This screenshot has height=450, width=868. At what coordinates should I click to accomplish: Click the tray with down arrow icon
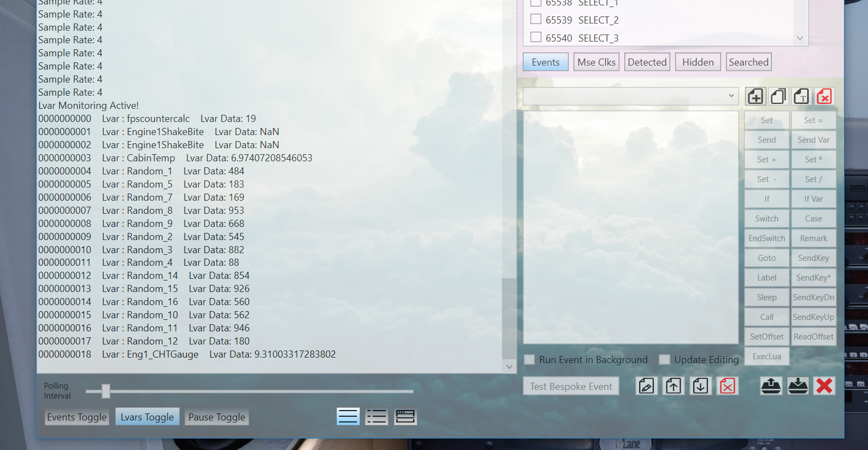(798, 386)
